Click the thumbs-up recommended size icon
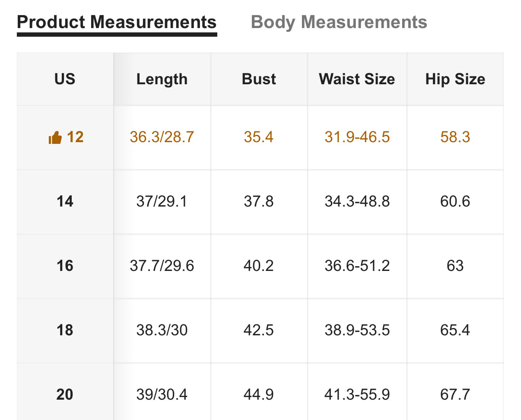The image size is (521, 420). (55, 138)
